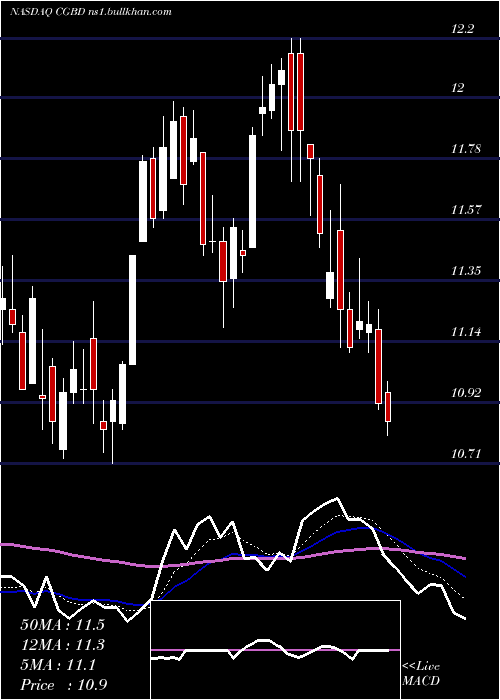Click the 5MA : 11.1 reading
500x700 pixels.
tap(58, 666)
